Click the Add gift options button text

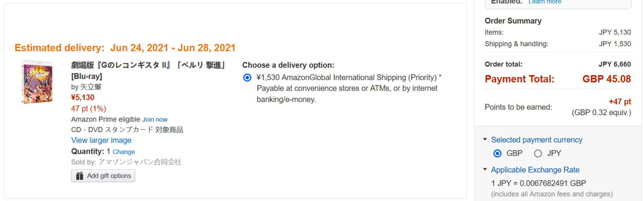pos(109,176)
